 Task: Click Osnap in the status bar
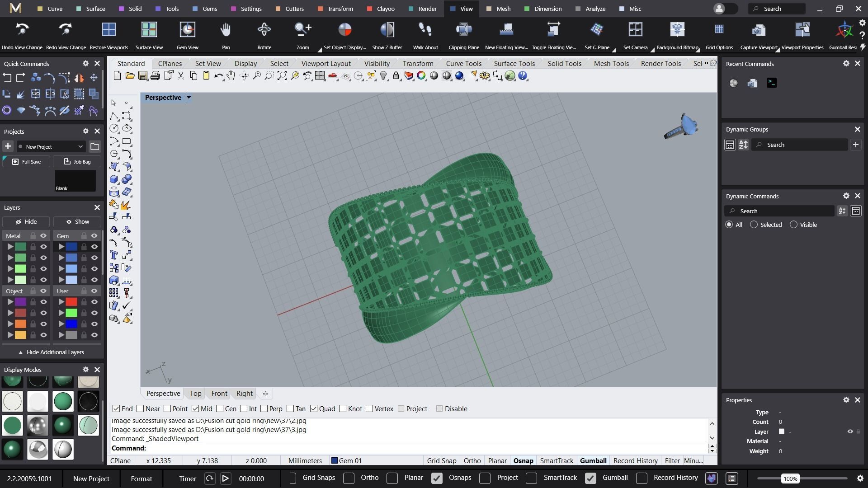523,461
